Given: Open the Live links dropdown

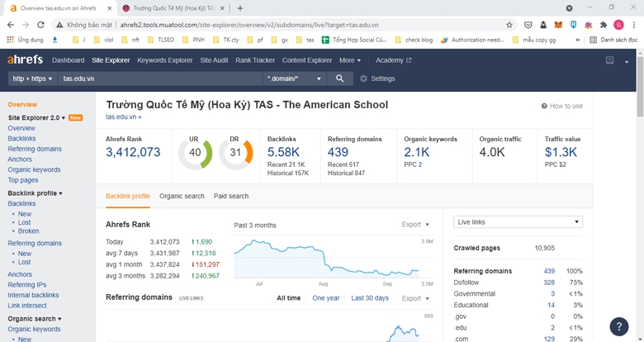Looking at the screenshot, I should [518, 222].
